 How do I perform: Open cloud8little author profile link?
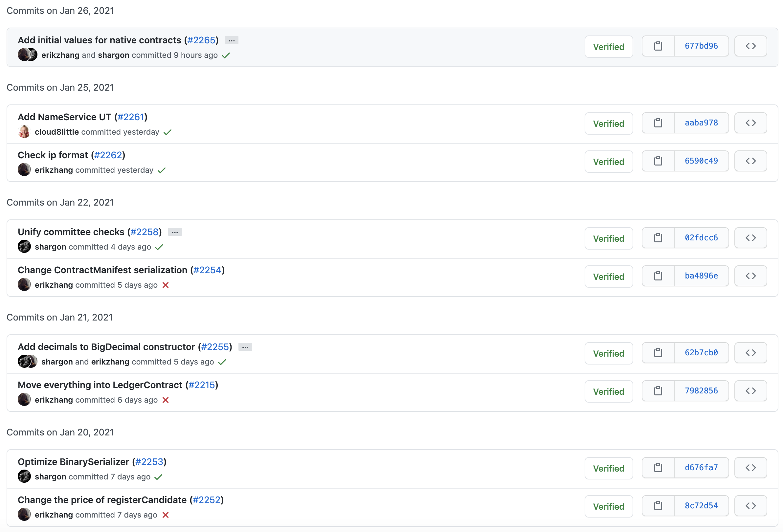click(x=56, y=132)
